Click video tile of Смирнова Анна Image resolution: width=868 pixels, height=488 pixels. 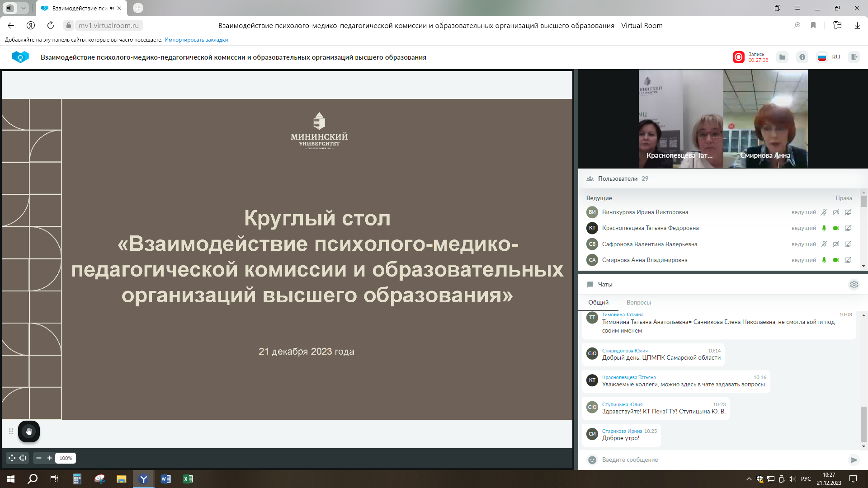[765, 119]
